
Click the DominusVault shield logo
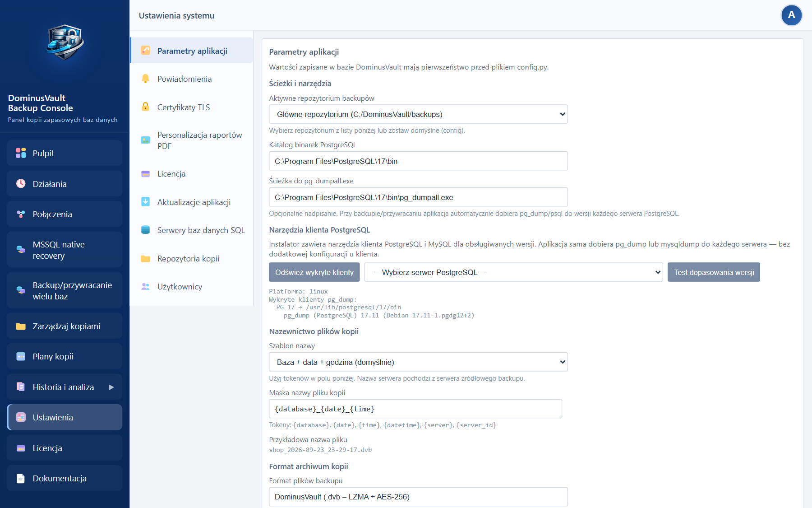tap(65, 42)
